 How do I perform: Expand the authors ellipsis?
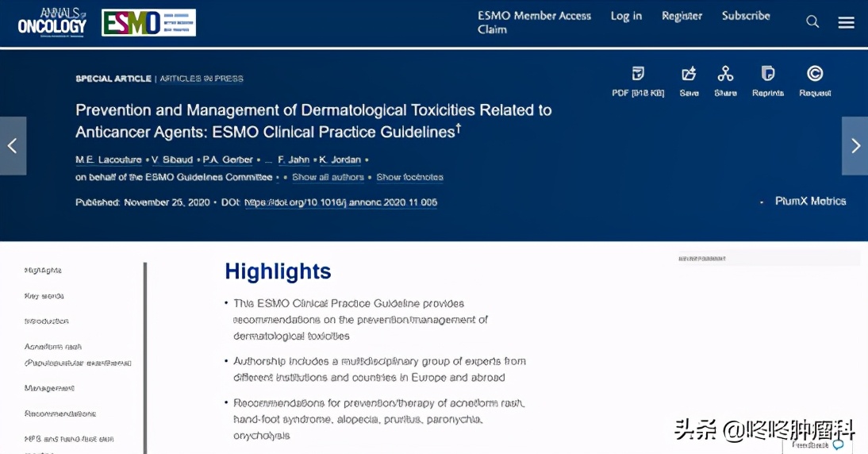click(x=268, y=161)
